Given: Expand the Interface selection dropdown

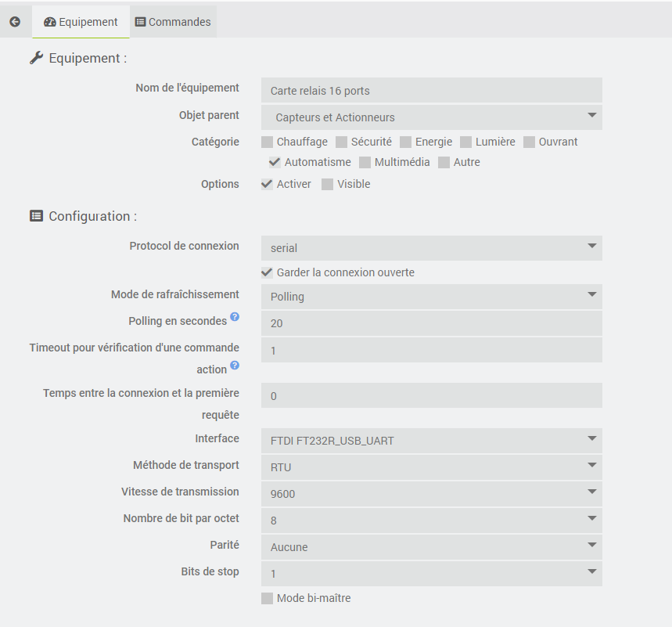Looking at the screenshot, I should point(431,441).
